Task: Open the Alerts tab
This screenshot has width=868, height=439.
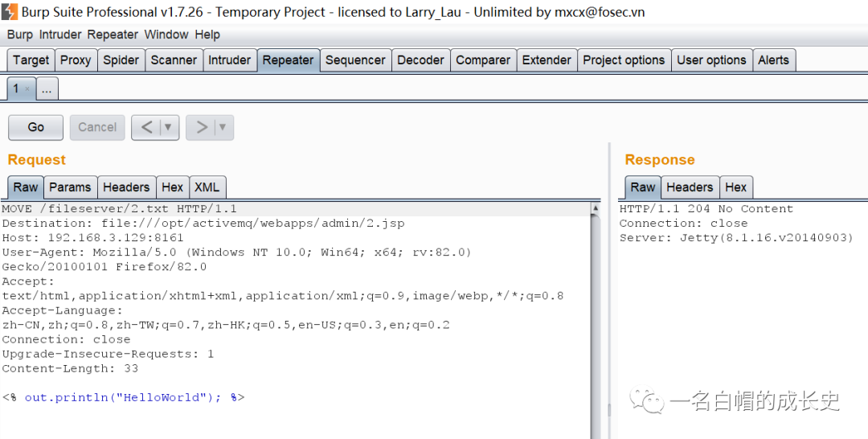Action: tap(774, 60)
